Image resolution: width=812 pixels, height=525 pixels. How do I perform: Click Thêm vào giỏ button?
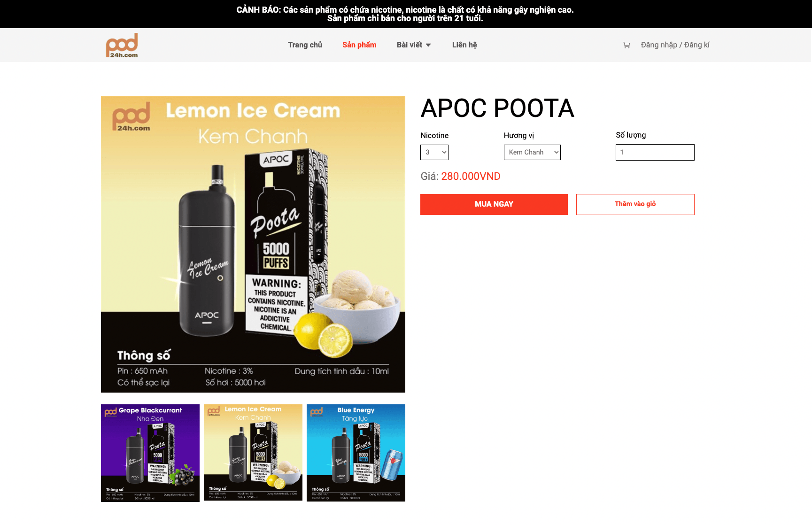635,204
